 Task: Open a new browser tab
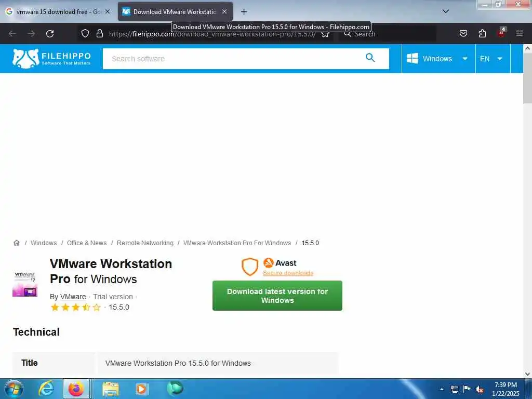point(244,12)
